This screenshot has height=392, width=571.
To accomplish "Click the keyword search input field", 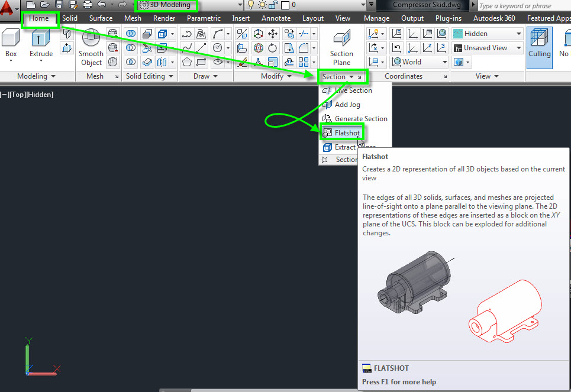I will (521, 6).
